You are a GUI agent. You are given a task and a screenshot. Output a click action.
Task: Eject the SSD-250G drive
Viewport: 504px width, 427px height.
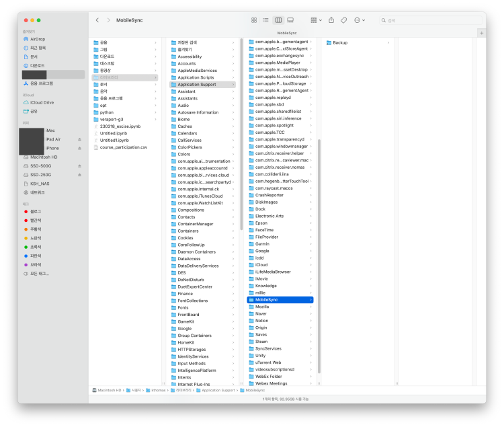pyautogui.click(x=79, y=175)
